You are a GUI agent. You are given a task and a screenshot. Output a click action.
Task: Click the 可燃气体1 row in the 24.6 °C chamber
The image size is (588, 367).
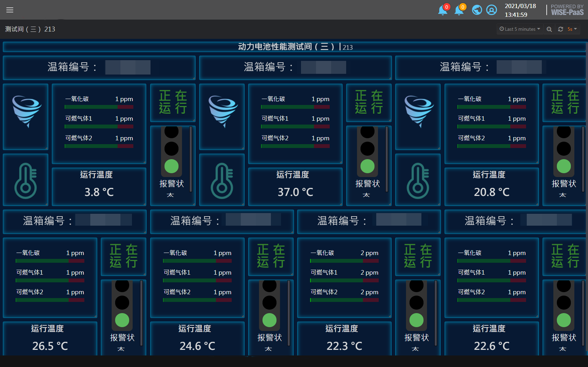tap(197, 276)
